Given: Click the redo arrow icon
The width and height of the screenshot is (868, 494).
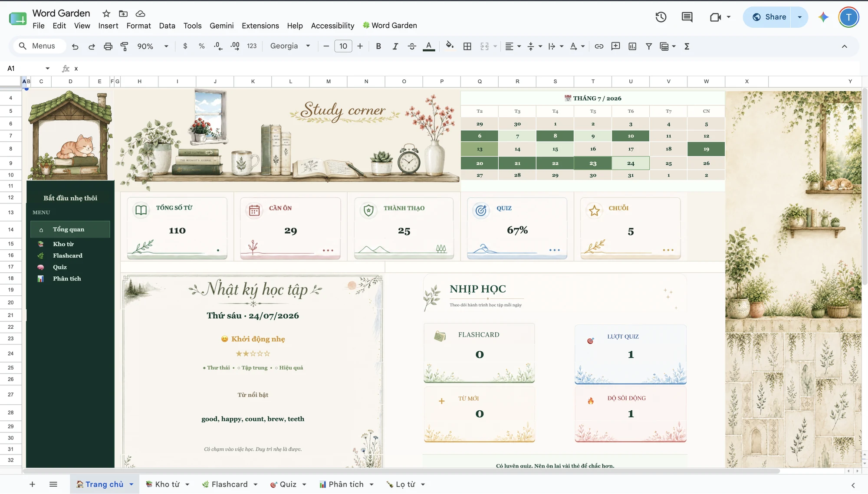Looking at the screenshot, I should 92,46.
